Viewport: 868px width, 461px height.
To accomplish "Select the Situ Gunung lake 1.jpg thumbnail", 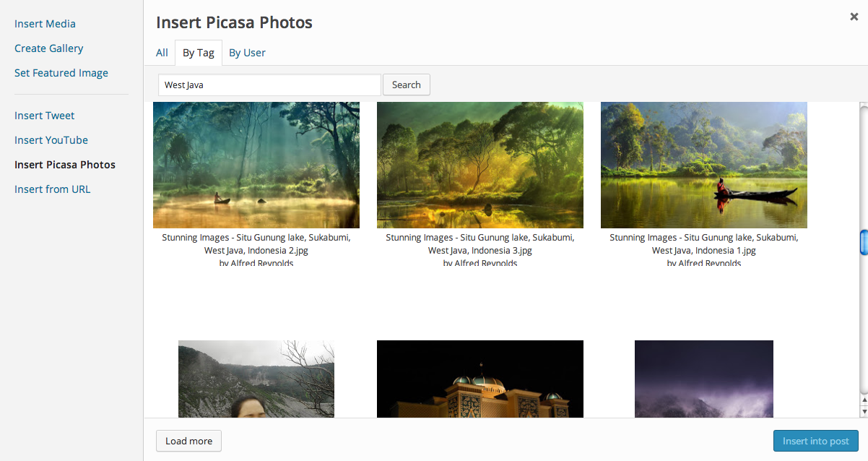I will point(704,165).
